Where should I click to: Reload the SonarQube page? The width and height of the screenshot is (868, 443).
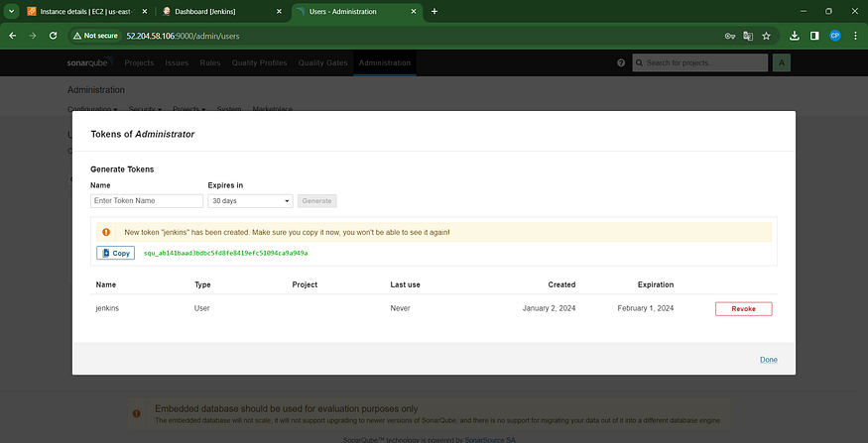pos(54,36)
